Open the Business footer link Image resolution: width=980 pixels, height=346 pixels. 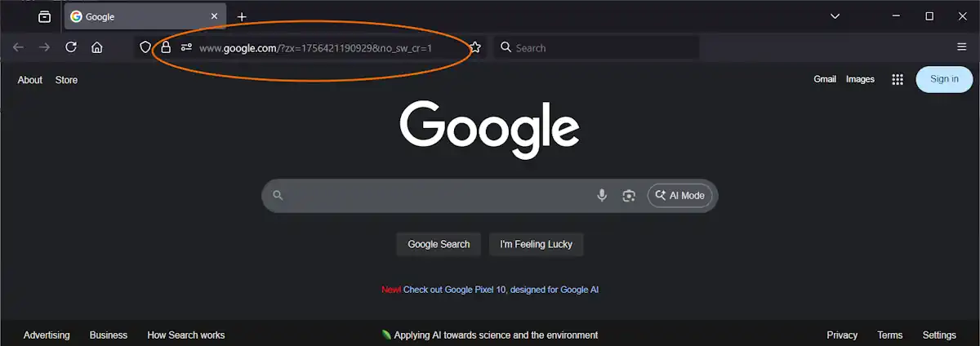pyautogui.click(x=109, y=335)
